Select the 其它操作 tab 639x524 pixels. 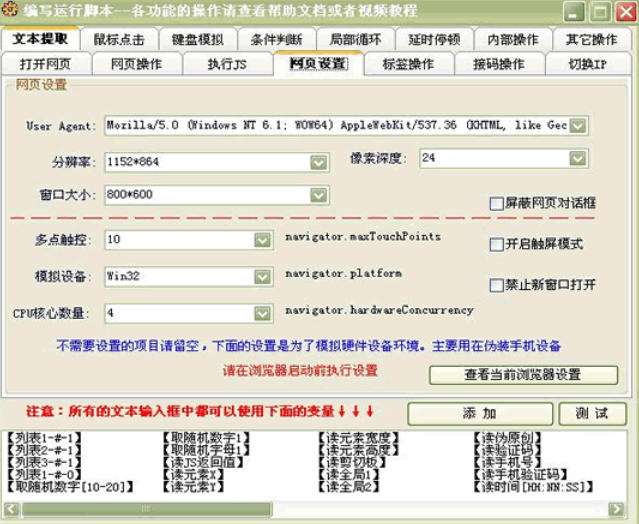(x=592, y=40)
